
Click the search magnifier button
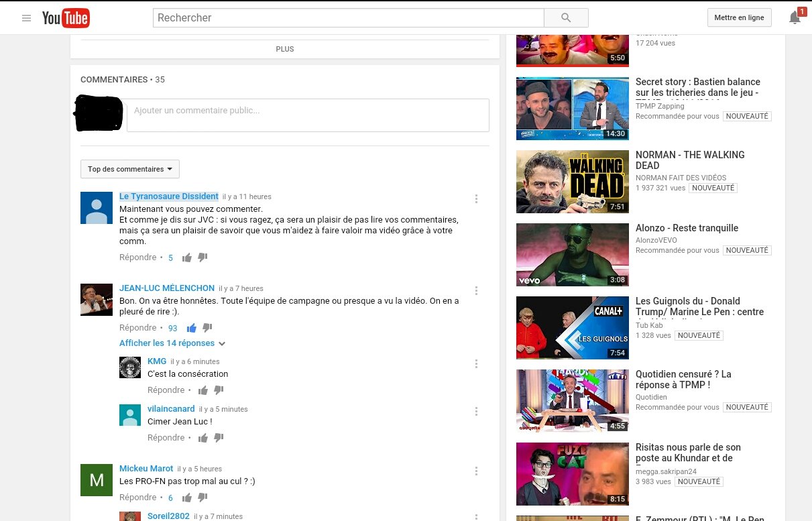point(566,17)
